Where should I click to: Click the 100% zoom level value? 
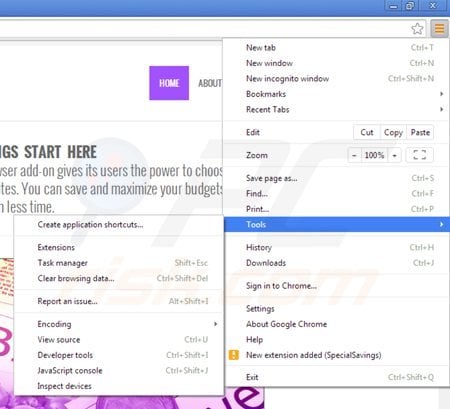tap(374, 155)
